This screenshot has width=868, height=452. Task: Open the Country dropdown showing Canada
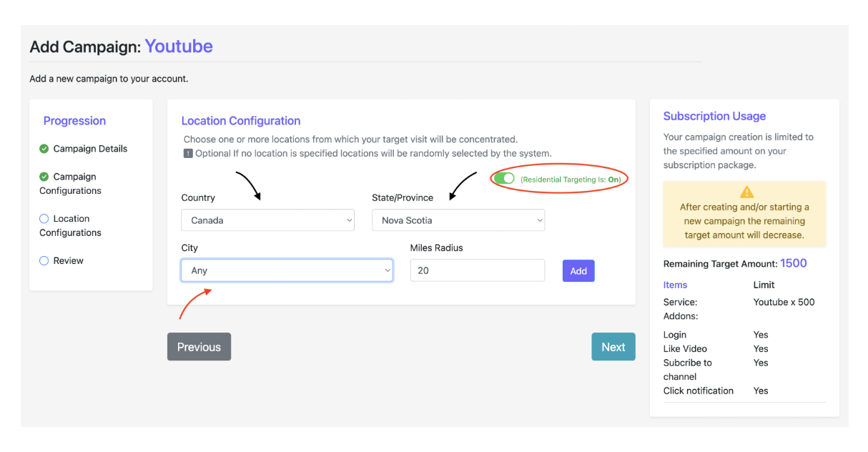click(x=268, y=220)
